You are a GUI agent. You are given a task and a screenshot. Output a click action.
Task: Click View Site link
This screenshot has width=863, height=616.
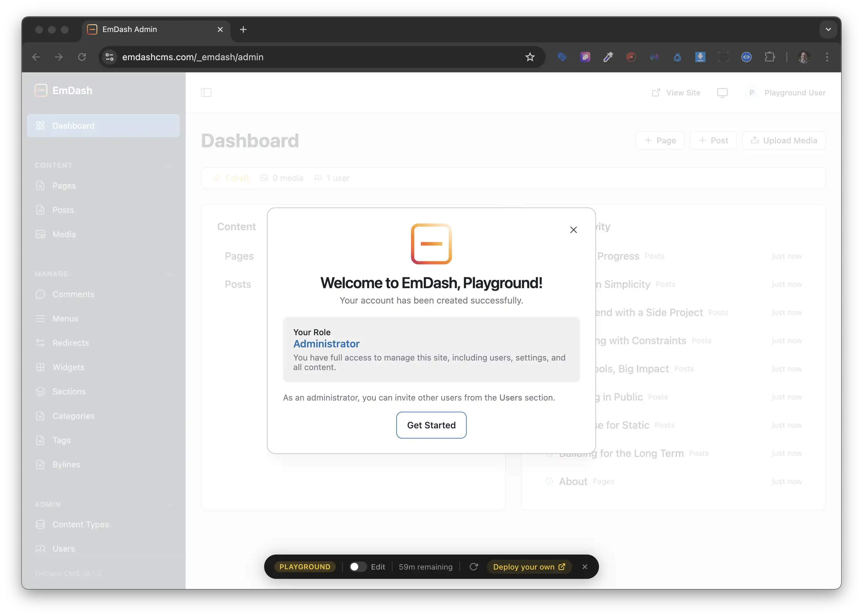pos(676,93)
